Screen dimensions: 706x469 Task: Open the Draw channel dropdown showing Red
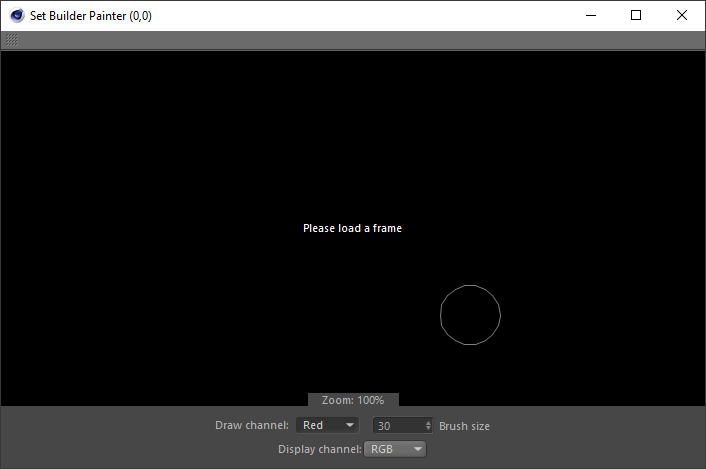[327, 425]
